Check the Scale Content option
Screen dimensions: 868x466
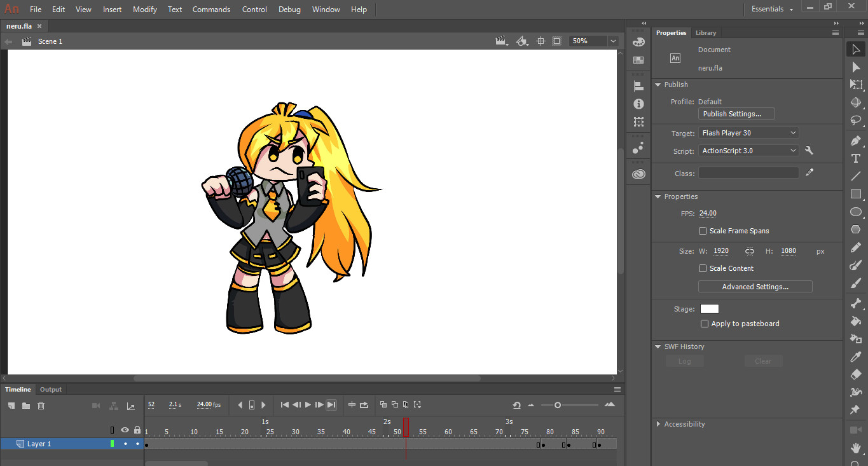pyautogui.click(x=703, y=268)
